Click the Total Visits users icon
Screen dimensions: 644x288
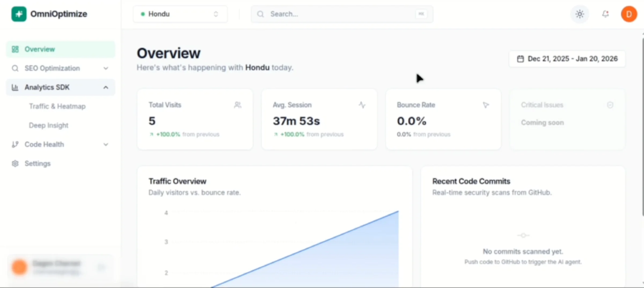pos(237,105)
